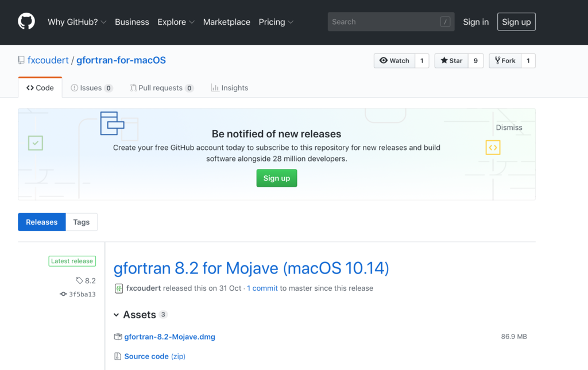This screenshot has height=370, width=588.
Task: Click the Watch button
Action: 394,61
